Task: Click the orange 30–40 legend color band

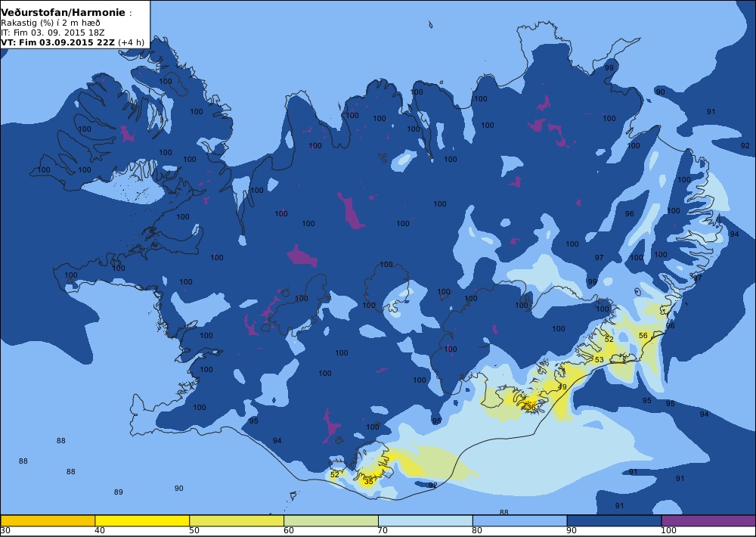Action: point(48,520)
